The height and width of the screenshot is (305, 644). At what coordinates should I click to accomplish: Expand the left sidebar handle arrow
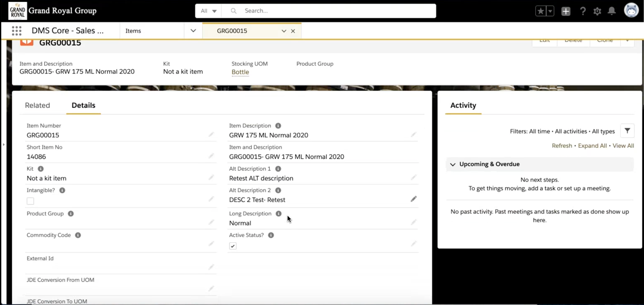pyautogui.click(x=3, y=144)
